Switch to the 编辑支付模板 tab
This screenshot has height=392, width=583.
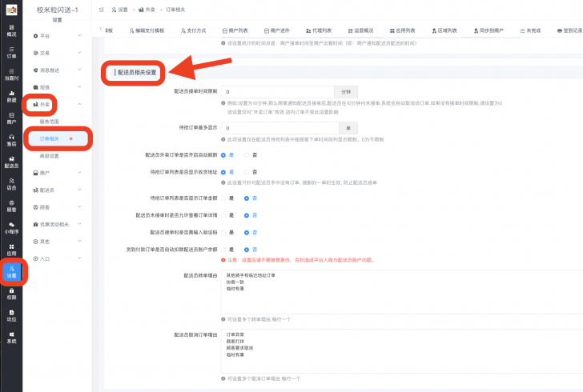[147, 30]
